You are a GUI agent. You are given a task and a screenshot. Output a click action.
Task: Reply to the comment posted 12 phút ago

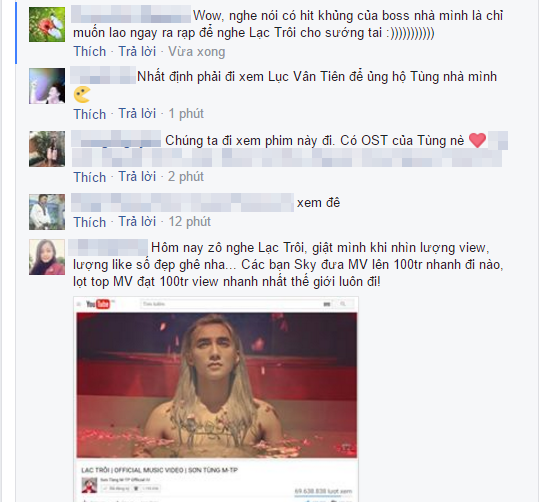137,222
